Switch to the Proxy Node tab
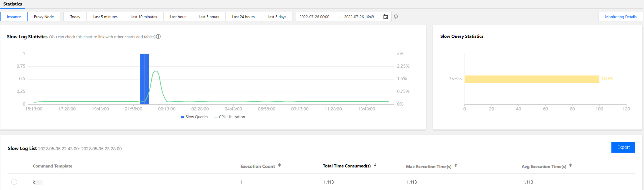 (x=44, y=17)
